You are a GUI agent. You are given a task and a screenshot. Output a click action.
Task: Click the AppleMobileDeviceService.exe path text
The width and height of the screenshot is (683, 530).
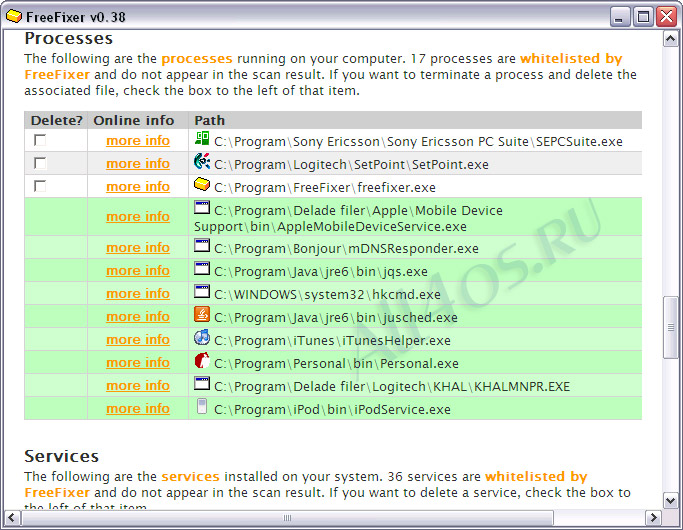(x=348, y=219)
